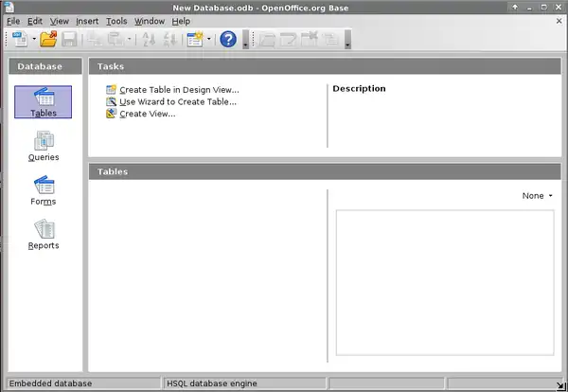Open the Help question mark icon

pyautogui.click(x=228, y=40)
